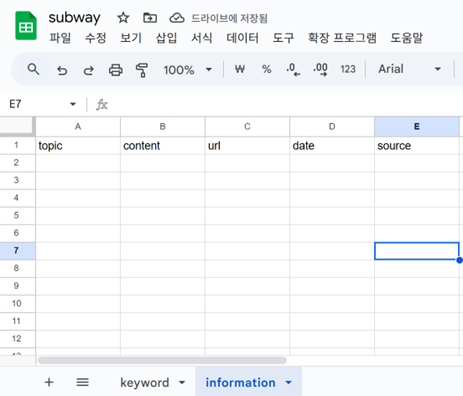Open the 확장 프로그램 menu

(342, 38)
